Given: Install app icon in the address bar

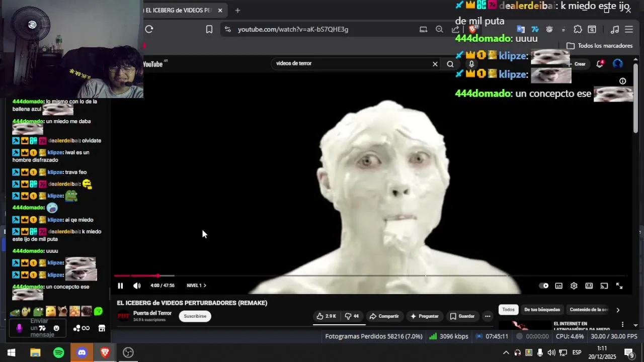Looking at the screenshot, I should pyautogui.click(x=423, y=29).
